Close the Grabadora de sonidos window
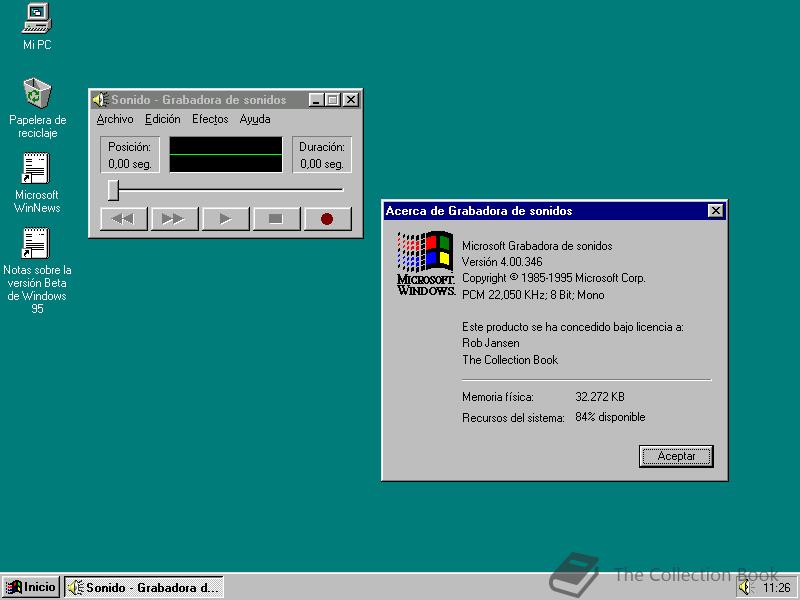The width and height of the screenshot is (800, 600). (351, 100)
